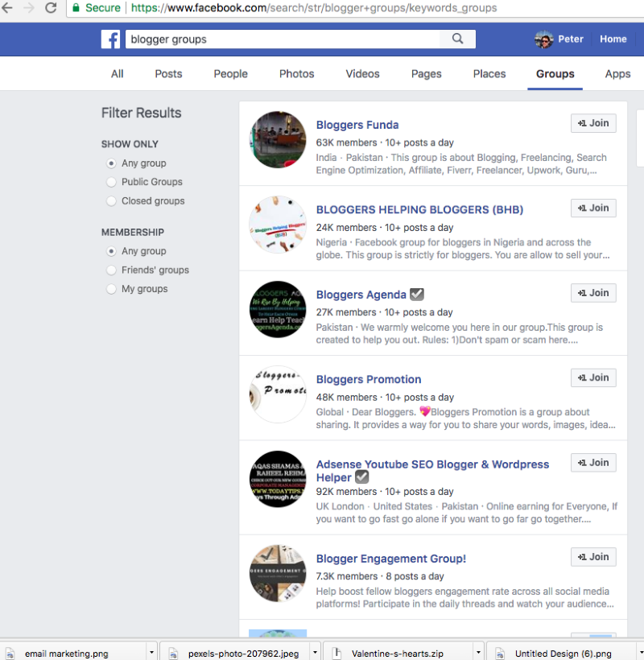This screenshot has width=644, height=660.
Task: Join the Bloggers Promotion group
Action: pyautogui.click(x=593, y=377)
